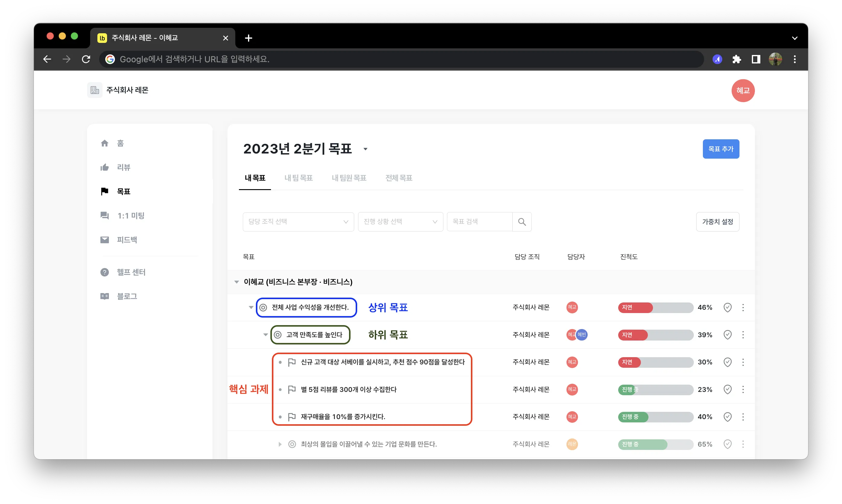Click the 46% progress bar for 전체 사업 수익성

[655, 307]
